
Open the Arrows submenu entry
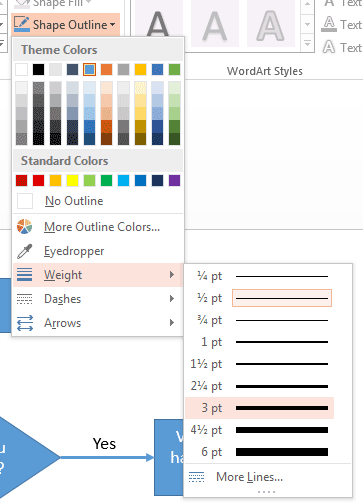[x=98, y=323]
